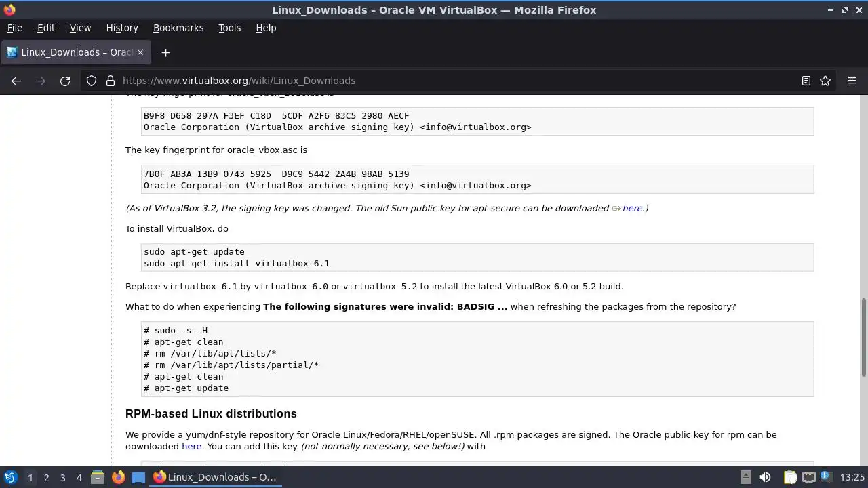Viewport: 868px width, 488px height.
Task: Close the Linux_Downloads tab
Action: [x=140, y=52]
